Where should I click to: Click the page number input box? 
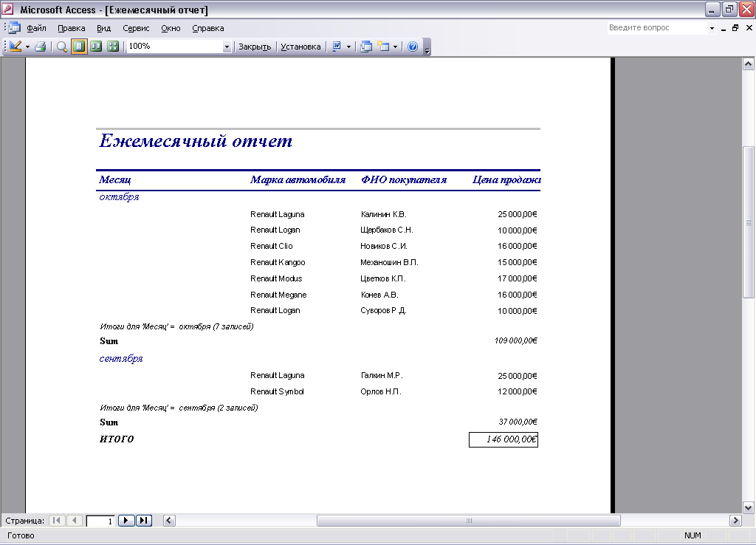tap(100, 521)
